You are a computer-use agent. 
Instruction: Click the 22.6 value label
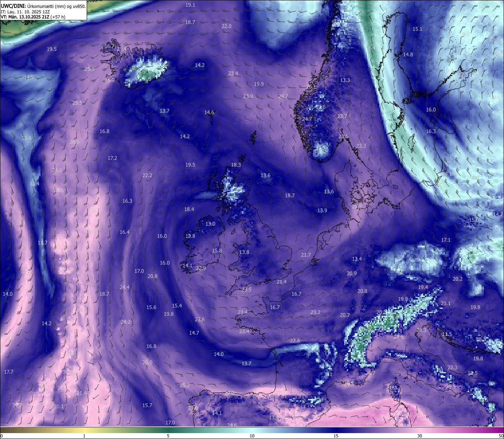tap(295, 341)
